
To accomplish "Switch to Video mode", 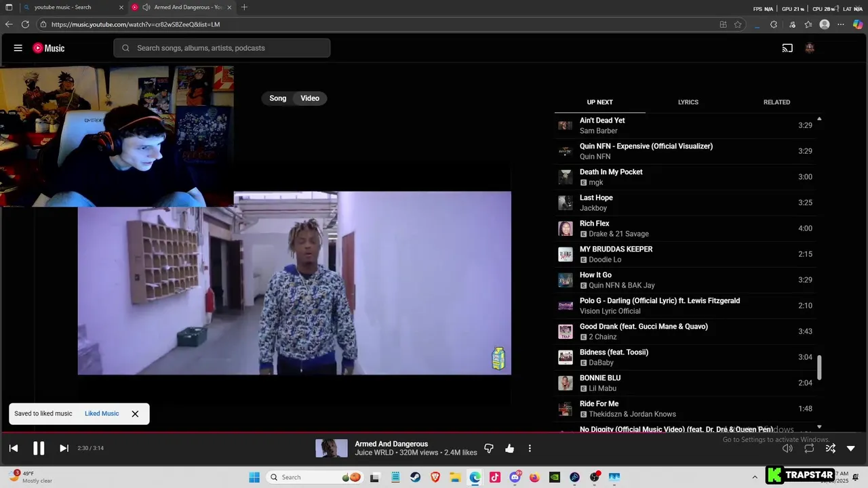I will [310, 98].
